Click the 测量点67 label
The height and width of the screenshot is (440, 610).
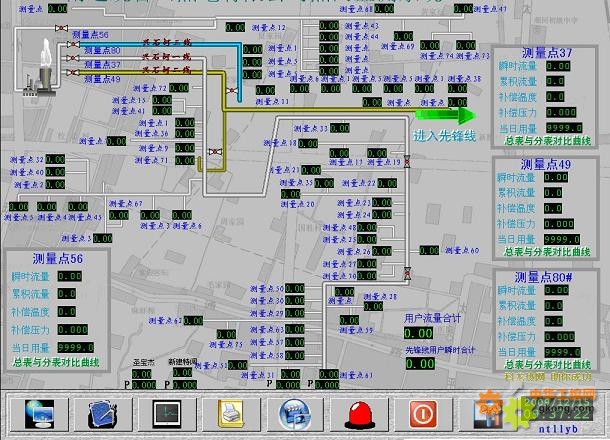(126, 203)
